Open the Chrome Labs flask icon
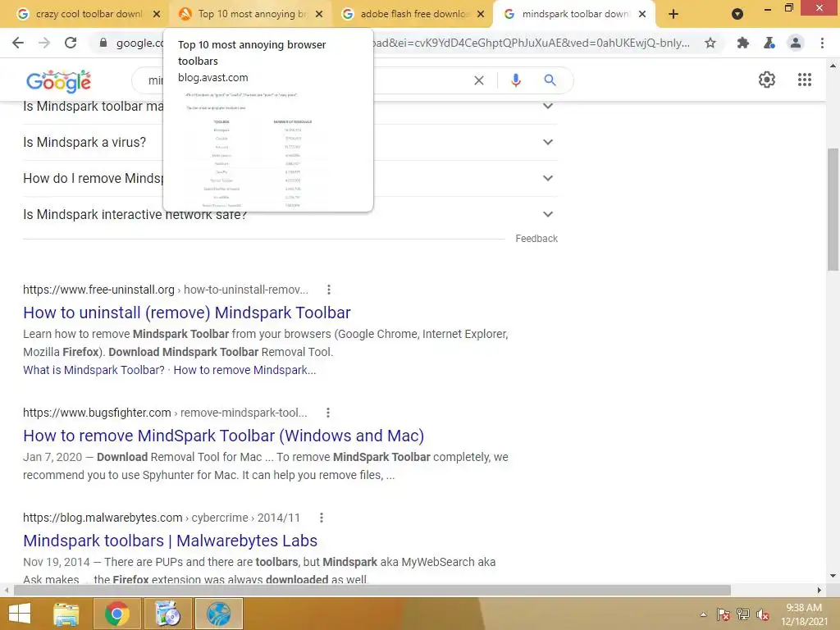This screenshot has width=840, height=630. coord(769,43)
